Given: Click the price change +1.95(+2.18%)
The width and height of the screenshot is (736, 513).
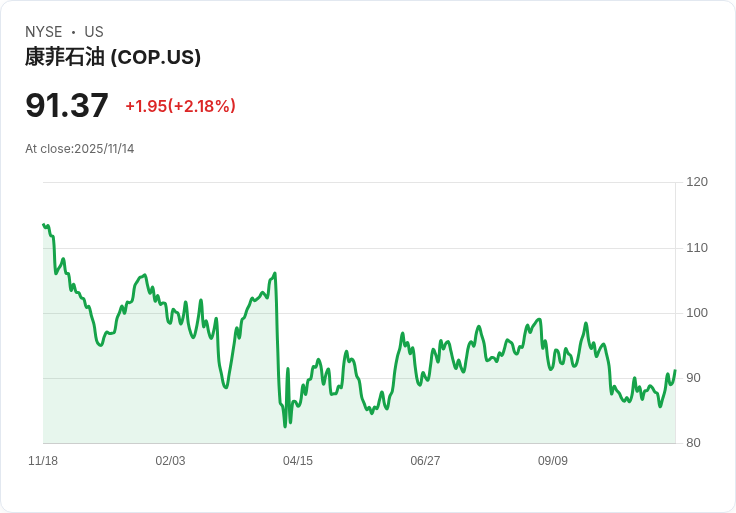Looking at the screenshot, I should 180,106.
